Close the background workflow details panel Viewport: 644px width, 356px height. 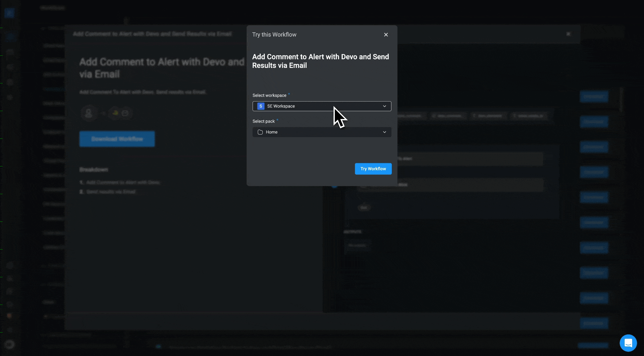(x=568, y=34)
